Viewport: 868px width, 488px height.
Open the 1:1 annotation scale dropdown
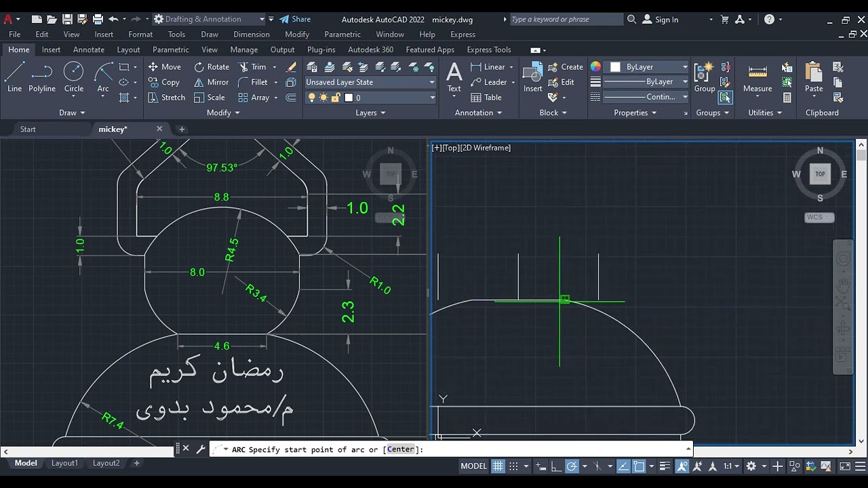pyautogui.click(x=731, y=466)
